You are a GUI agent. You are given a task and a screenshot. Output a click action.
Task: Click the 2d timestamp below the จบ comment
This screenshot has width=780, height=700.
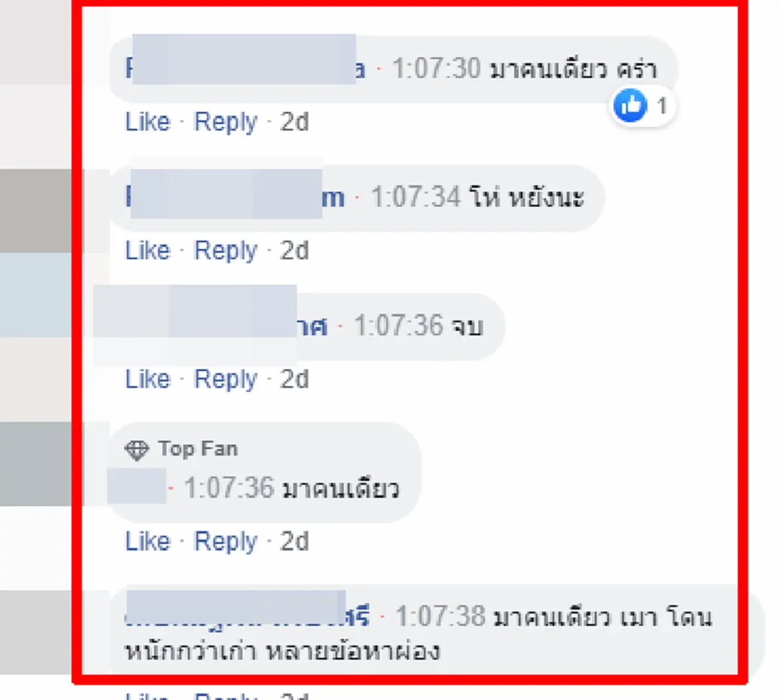coord(294,379)
